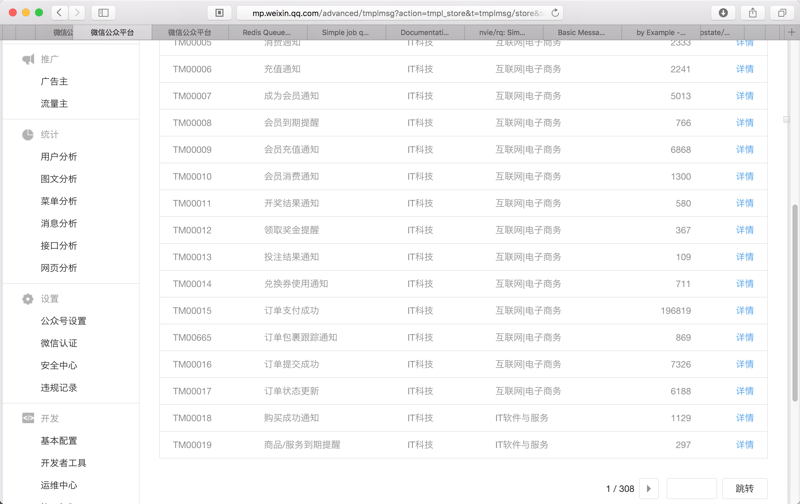Open 详情 for template TM00019
The height and width of the screenshot is (504, 800).
[x=744, y=445]
